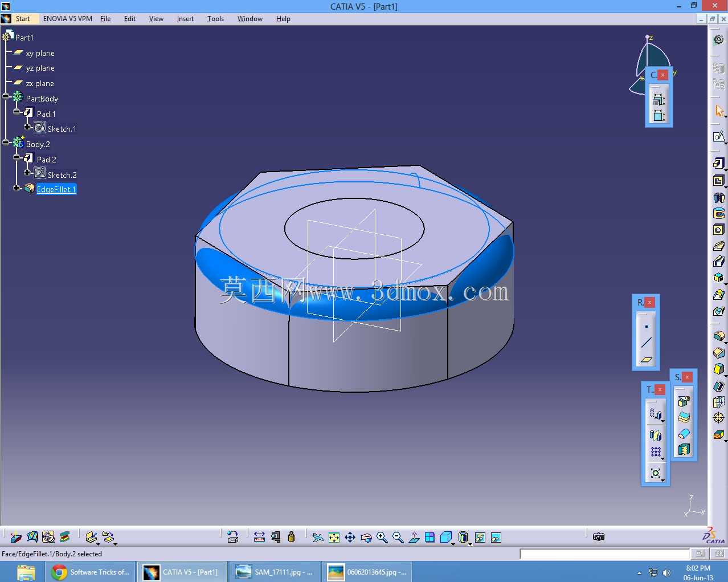Select the Edge Fillet tool
Image resolution: width=728 pixels, height=582 pixels.
(719, 336)
